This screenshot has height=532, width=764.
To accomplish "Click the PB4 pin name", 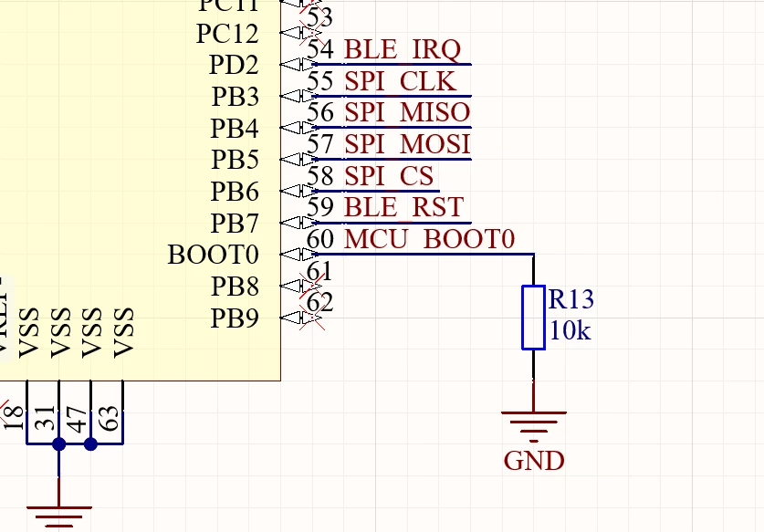I will pyautogui.click(x=235, y=129).
